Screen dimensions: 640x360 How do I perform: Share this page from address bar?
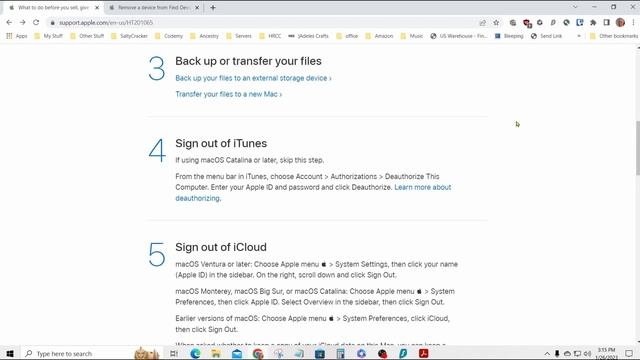[x=482, y=23]
